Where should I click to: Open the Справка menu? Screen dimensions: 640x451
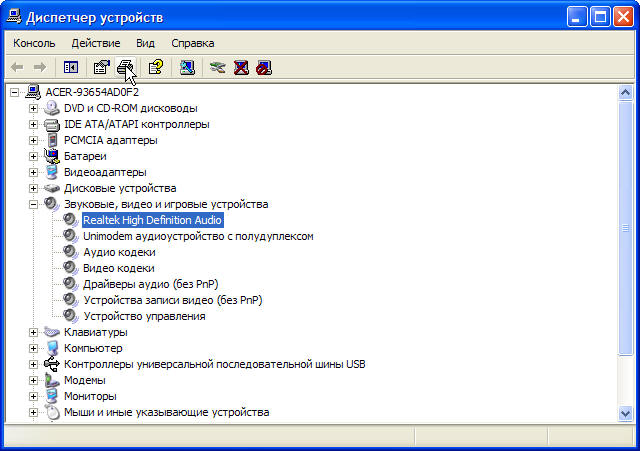tap(193, 43)
